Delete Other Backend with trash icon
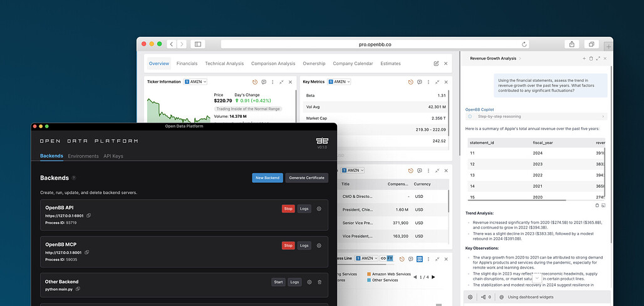This screenshot has width=644, height=306. tap(319, 282)
